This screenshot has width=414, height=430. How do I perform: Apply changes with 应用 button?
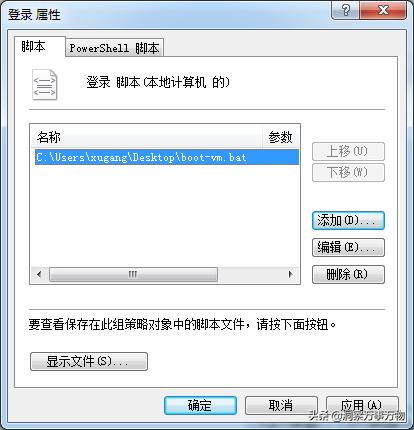[362, 405]
